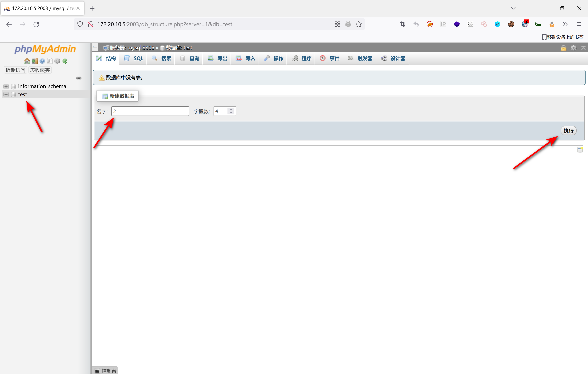Viewport: 588px width, 374px height.
Task: Bookmark page with star icon
Action: (x=358, y=24)
